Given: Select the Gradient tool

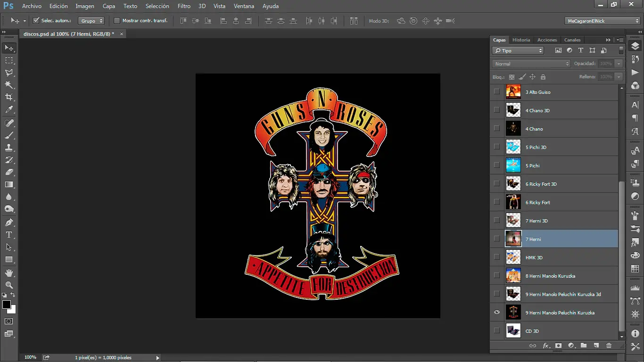Looking at the screenshot, I should tap(9, 184).
